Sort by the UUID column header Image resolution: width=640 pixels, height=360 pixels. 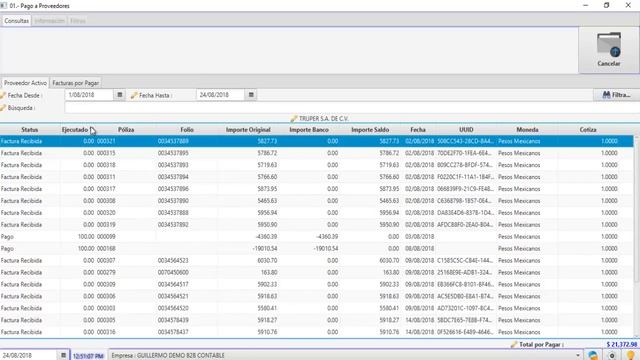466,130
